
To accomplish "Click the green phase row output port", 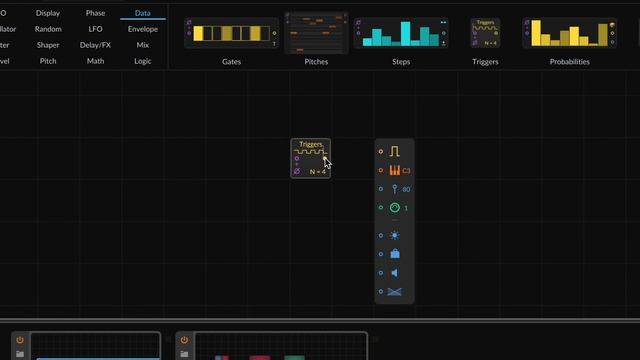I will [x=381, y=208].
